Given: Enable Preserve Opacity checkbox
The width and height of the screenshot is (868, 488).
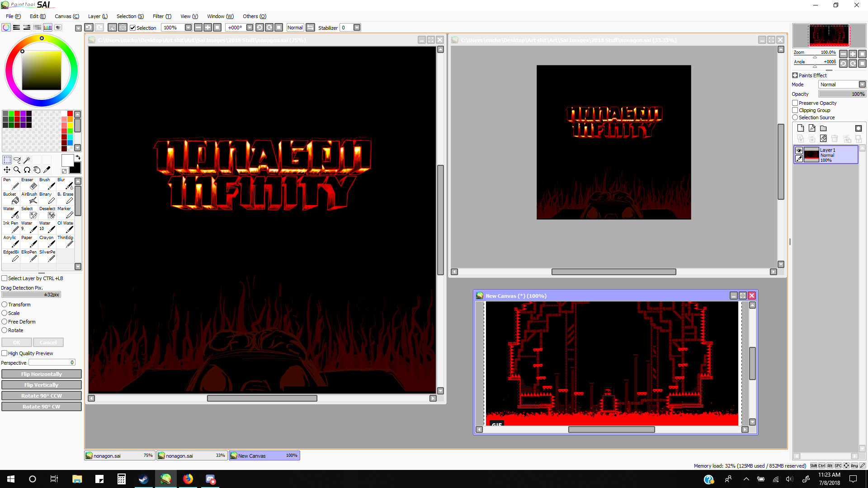Looking at the screenshot, I should (795, 103).
